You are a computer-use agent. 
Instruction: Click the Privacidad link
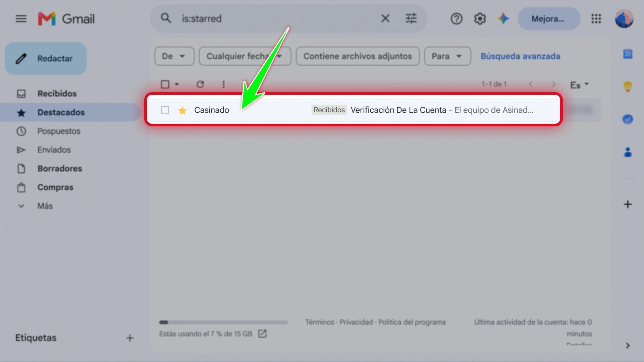tap(356, 322)
